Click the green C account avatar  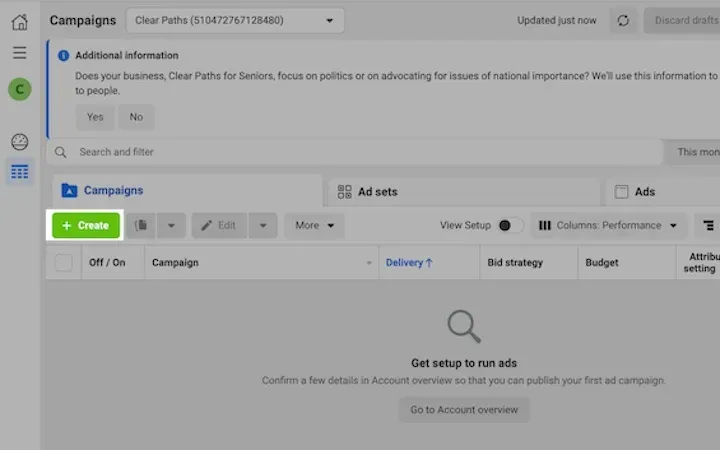tap(20, 89)
